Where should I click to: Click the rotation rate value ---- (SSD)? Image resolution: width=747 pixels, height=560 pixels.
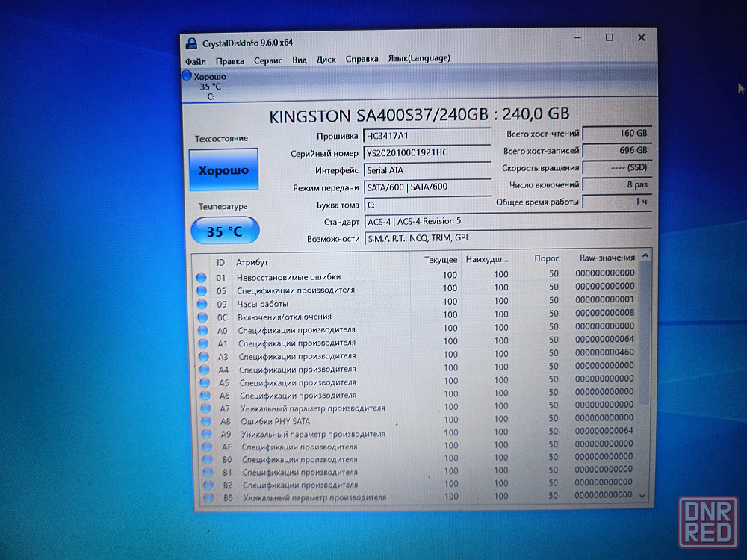[x=617, y=167]
